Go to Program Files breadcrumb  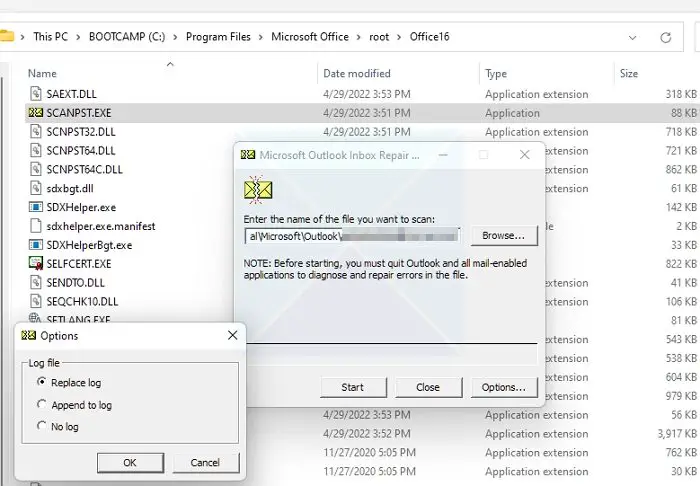pyautogui.click(x=218, y=37)
